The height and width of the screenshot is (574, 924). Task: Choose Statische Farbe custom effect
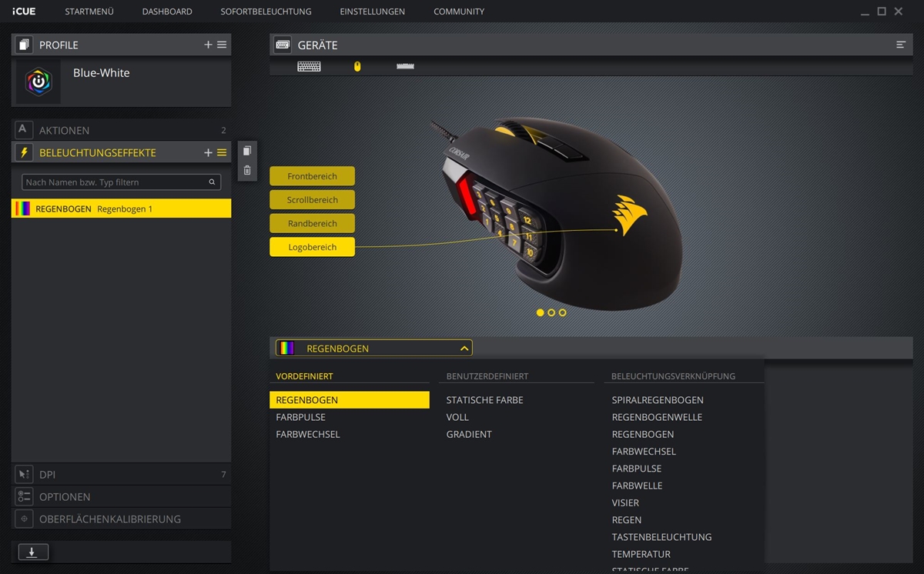pos(484,400)
